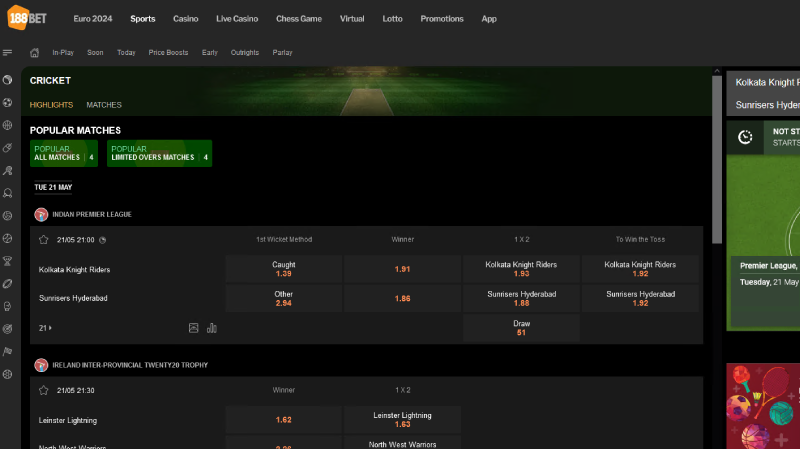
Task: Switch to the Soon tab
Action: 95,53
